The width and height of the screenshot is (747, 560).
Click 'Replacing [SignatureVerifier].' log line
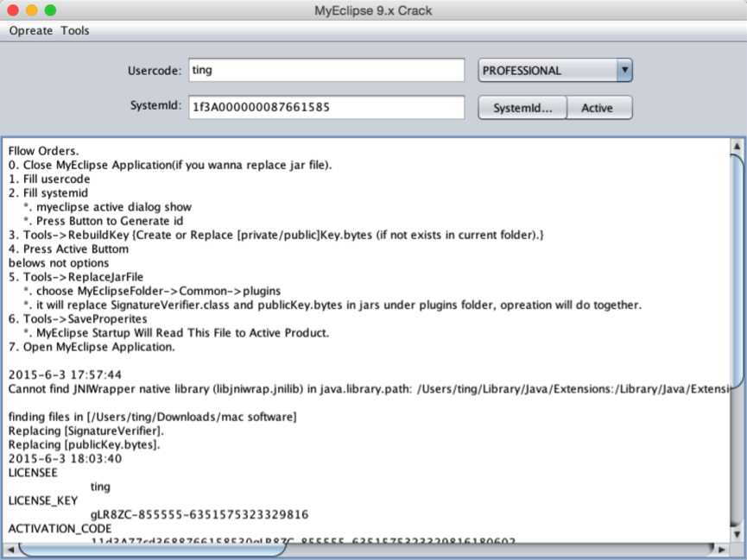point(85,431)
